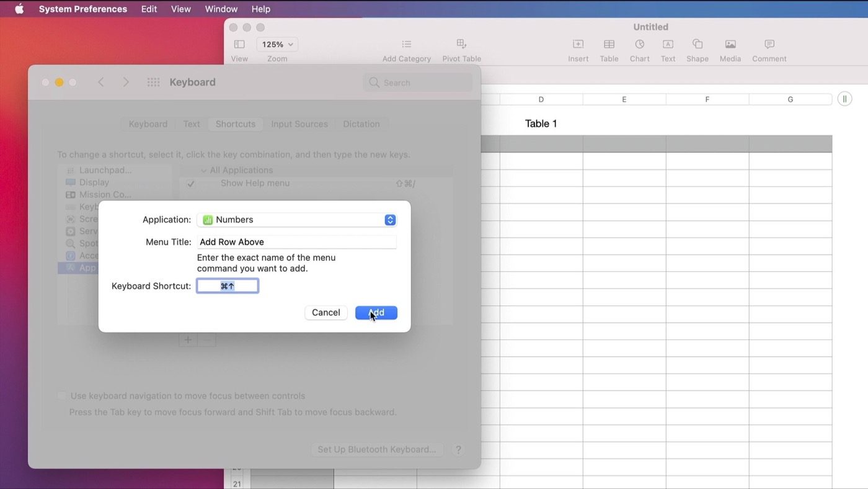Viewport: 868px width, 489px height.
Task: Click the Add Category toolbar icon
Action: click(x=406, y=45)
